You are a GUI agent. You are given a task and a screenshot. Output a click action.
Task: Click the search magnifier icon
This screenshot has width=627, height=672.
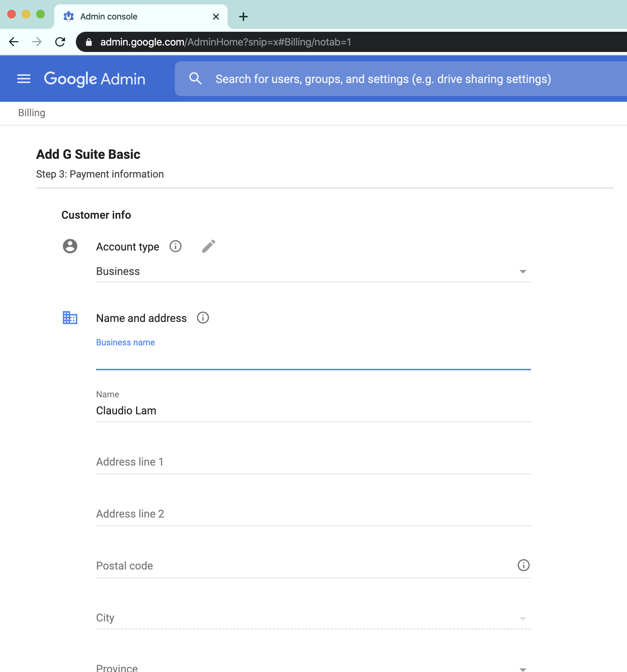[x=195, y=78]
